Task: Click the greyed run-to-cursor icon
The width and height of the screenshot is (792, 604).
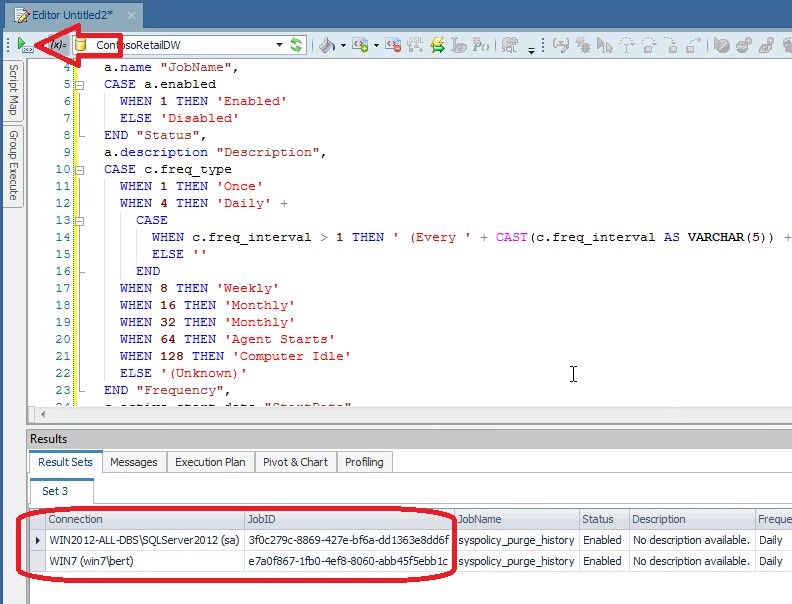Action: click(x=605, y=45)
